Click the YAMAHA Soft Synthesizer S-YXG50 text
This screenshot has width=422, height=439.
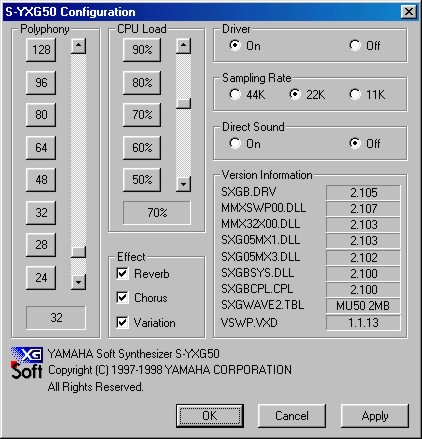(134, 354)
